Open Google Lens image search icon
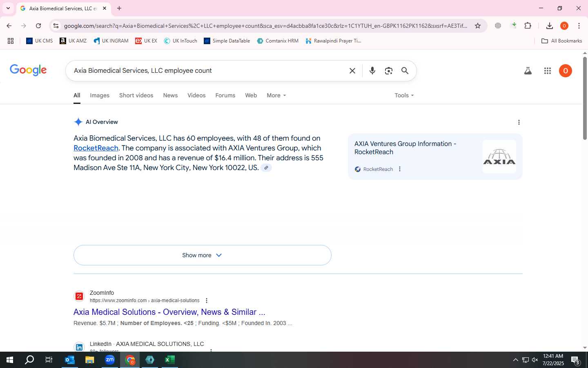588x368 pixels. [x=388, y=71]
